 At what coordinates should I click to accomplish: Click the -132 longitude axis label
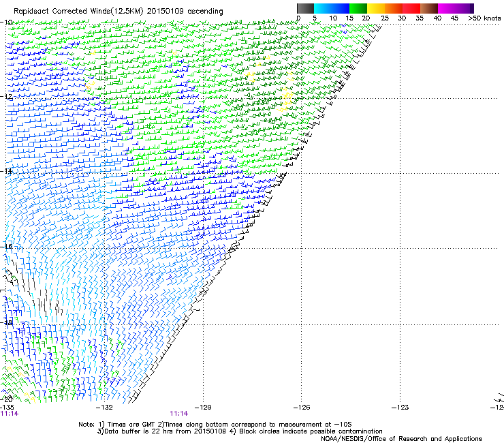[104, 408]
